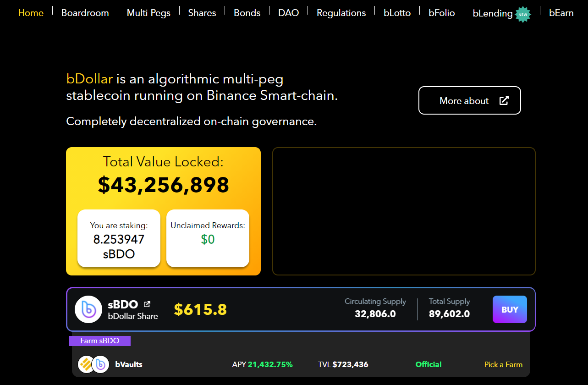
Task: Select the You are staking card
Action: (x=119, y=238)
